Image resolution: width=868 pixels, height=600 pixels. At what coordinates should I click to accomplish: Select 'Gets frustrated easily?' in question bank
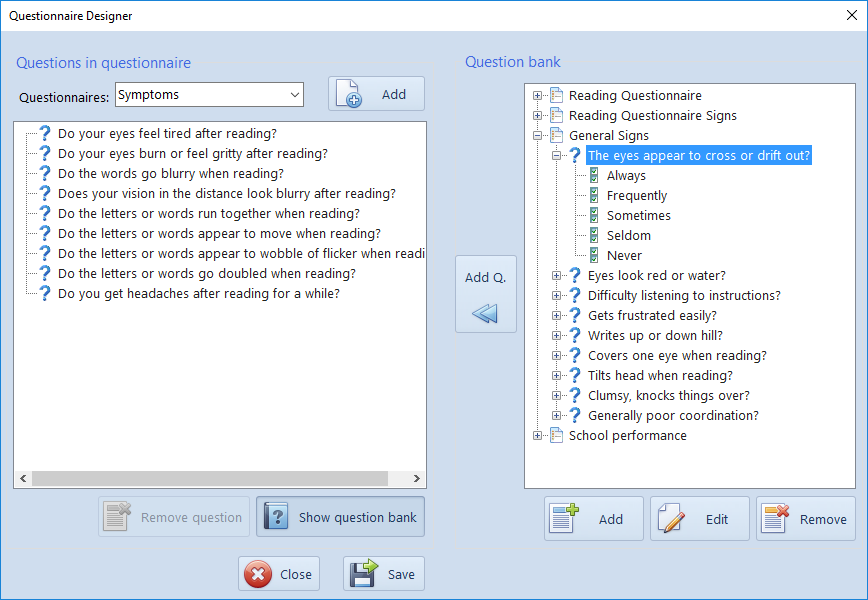pos(652,316)
